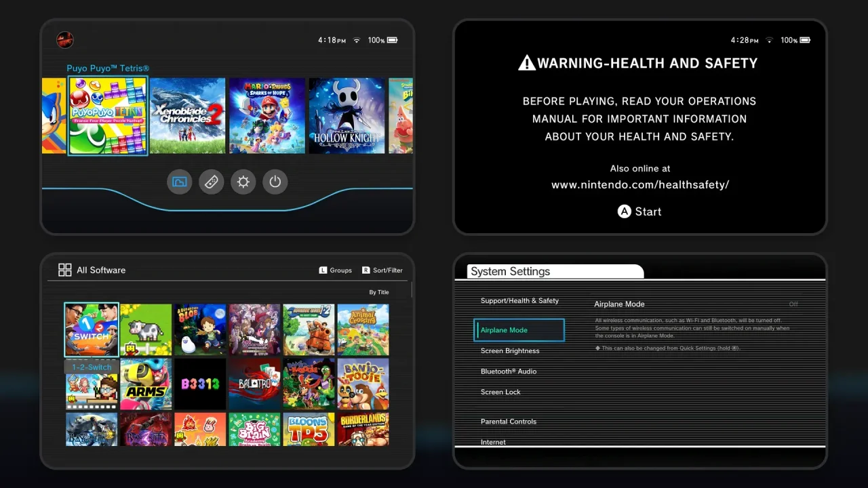This screenshot has width=868, height=488.
Task: Open the Hollow Knight game tile
Action: tap(347, 116)
